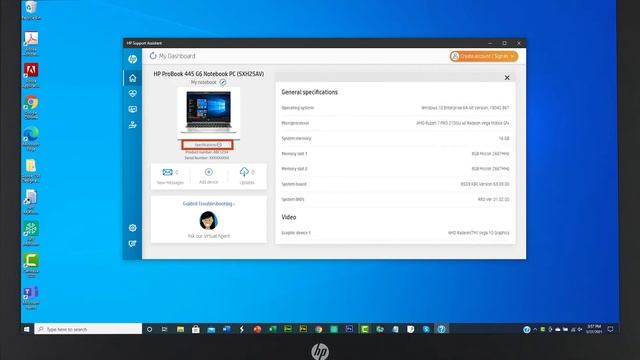This screenshot has height=360, width=640.
Task: Click Ask our Virtual Agent text
Action: point(209,236)
